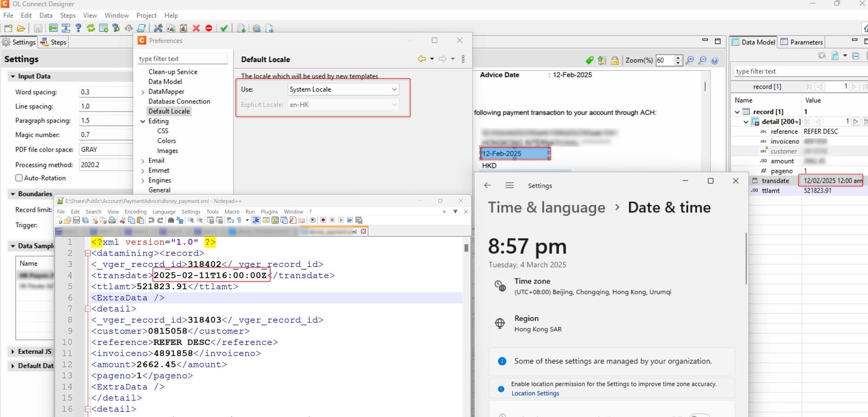Image resolution: width=868 pixels, height=417 pixels.
Task: Select Clean-up Service in preferences tree
Action: [173, 72]
